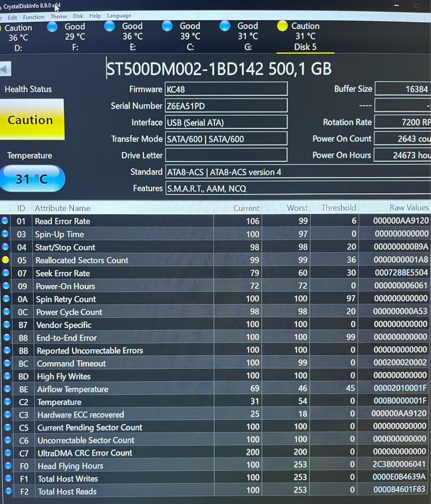
Task: Click the empty Drive Letter field
Action: [226, 155]
